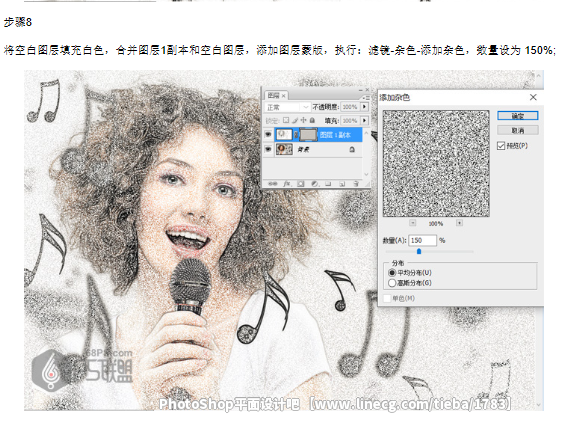The width and height of the screenshot is (567, 423).
Task: Select the 背景 layer name
Action: (x=303, y=149)
